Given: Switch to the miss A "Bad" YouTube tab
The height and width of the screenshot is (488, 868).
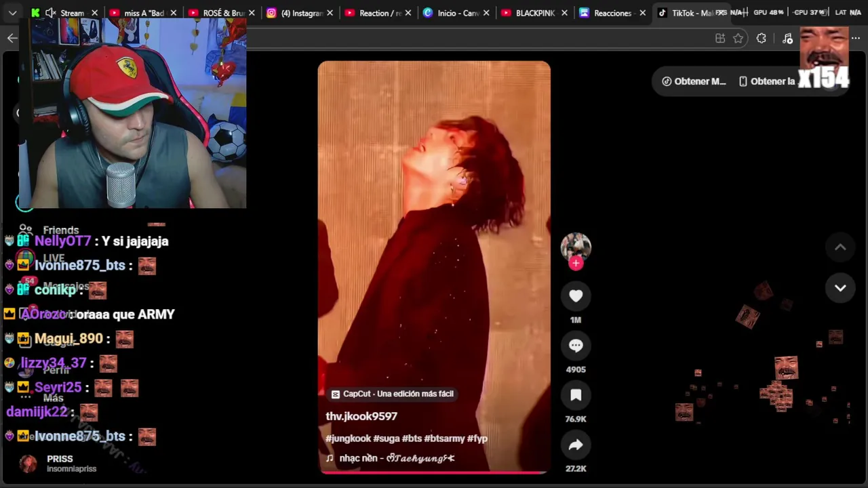Looking at the screenshot, I should click(x=143, y=13).
